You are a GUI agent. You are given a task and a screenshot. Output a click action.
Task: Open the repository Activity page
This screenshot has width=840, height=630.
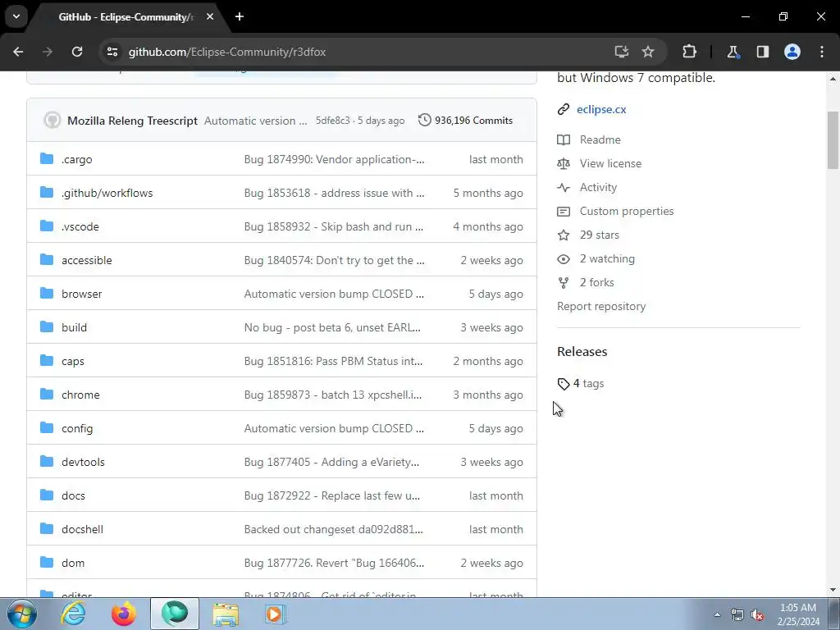coord(598,188)
